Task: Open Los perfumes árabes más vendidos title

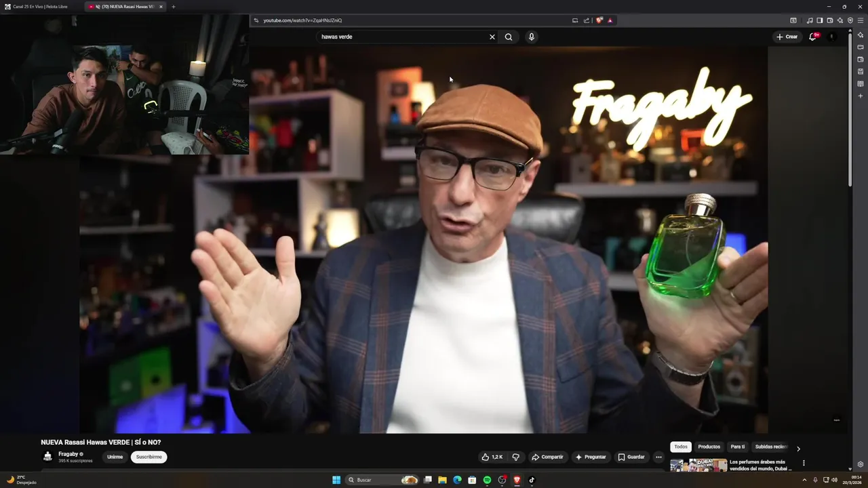Action: (x=761, y=465)
